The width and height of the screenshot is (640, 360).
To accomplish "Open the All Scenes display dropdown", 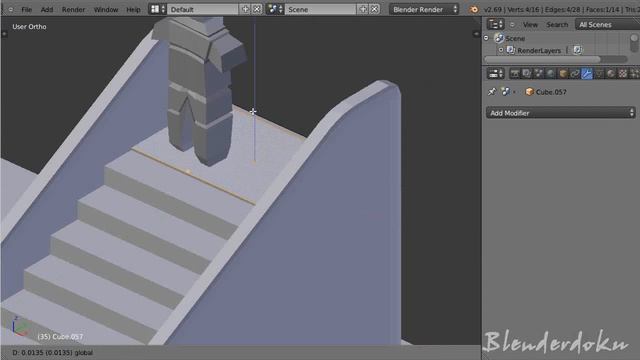I will 607,25.
